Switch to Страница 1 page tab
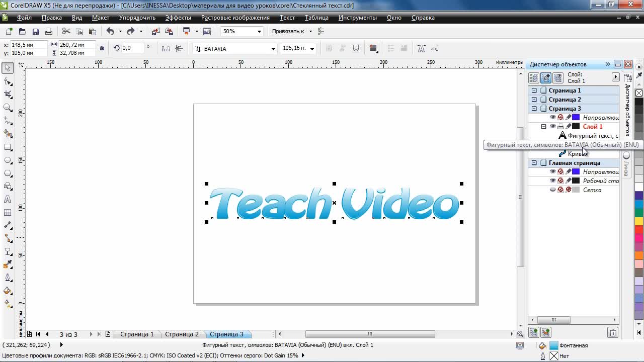 (137, 334)
